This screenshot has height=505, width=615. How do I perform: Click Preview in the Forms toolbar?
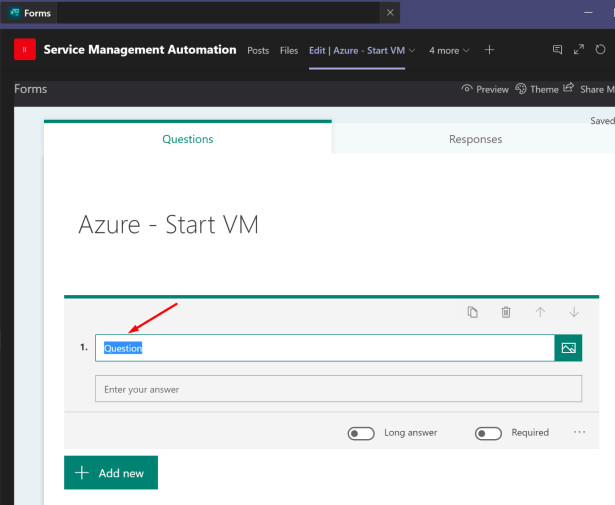click(x=485, y=89)
